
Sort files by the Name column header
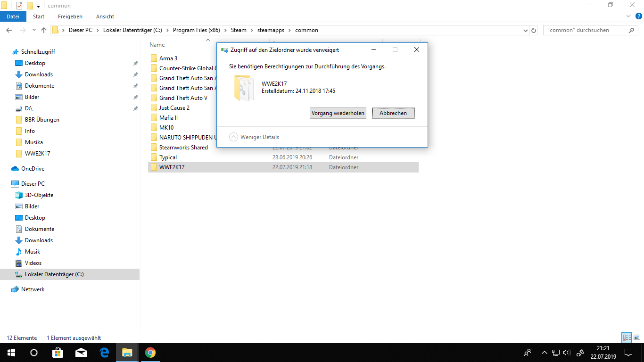[157, 45]
